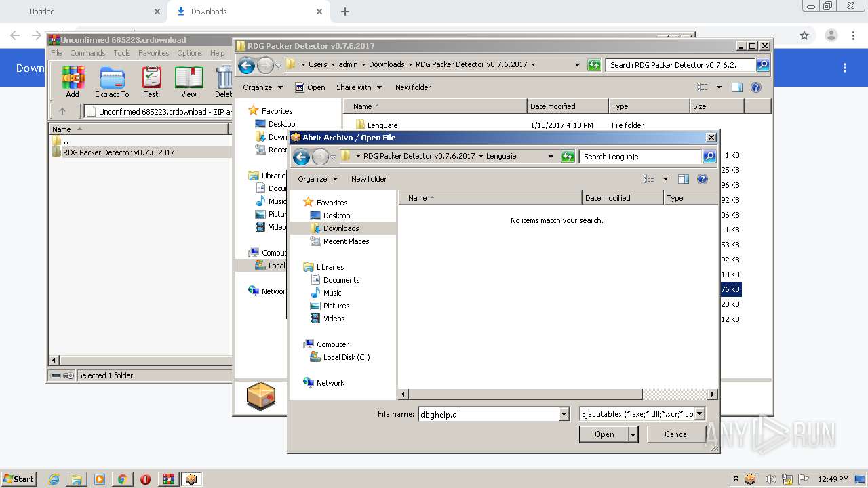
Task: Toggle preview pane icon in Open File dialog
Action: (683, 179)
